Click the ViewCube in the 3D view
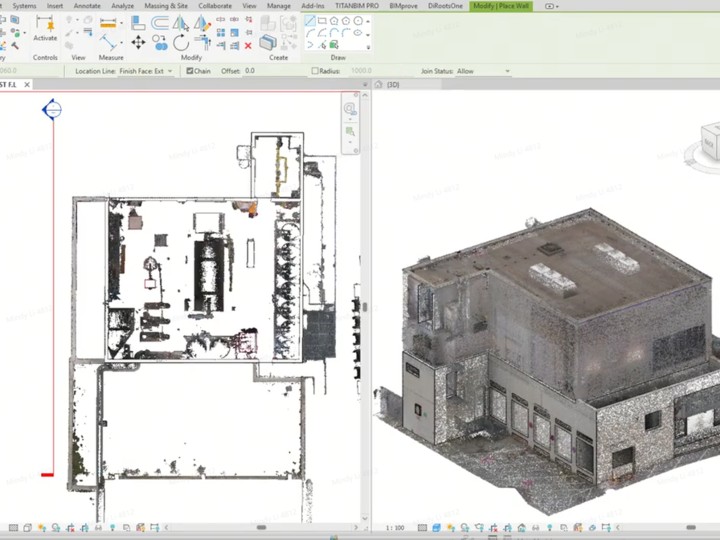Screen dimensions: 720x540 pos(709,141)
